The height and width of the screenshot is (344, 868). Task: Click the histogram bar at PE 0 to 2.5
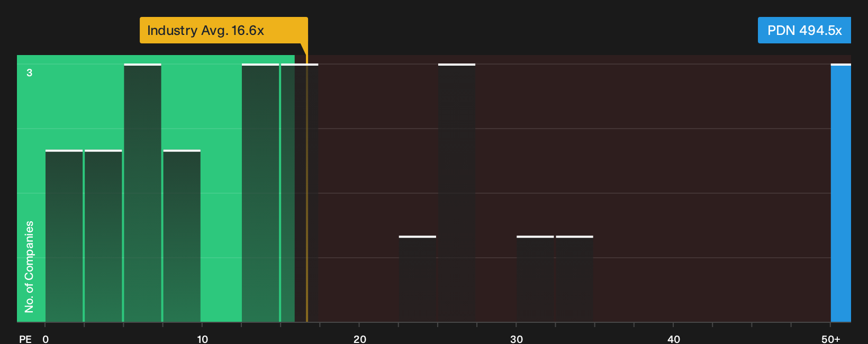pyautogui.click(x=64, y=236)
